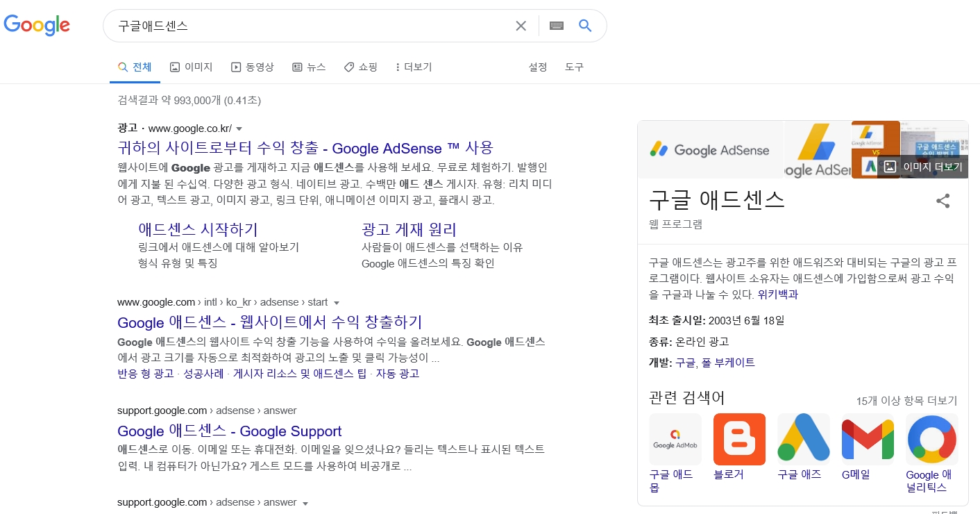Click the 구글 애드센스 search input field
This screenshot has height=514, width=980.
point(312,26)
